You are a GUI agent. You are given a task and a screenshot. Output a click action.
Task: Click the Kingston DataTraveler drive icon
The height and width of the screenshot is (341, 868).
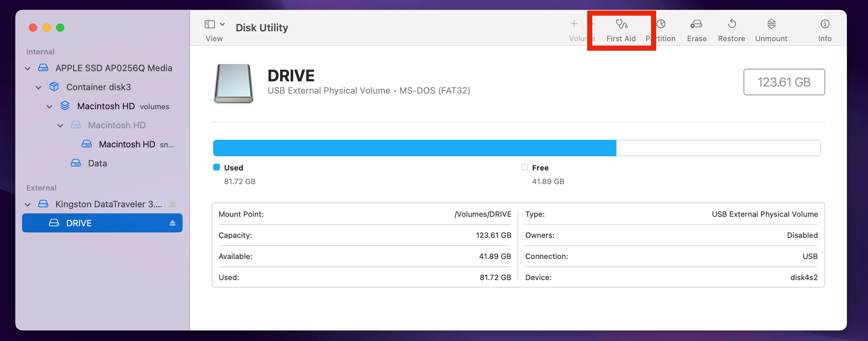point(43,204)
